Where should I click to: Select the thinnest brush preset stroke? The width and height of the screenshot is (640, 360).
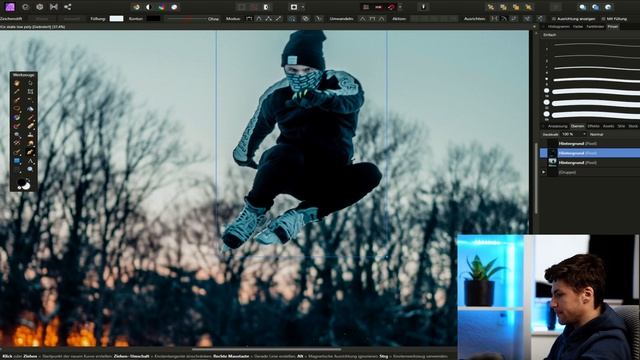[597, 44]
